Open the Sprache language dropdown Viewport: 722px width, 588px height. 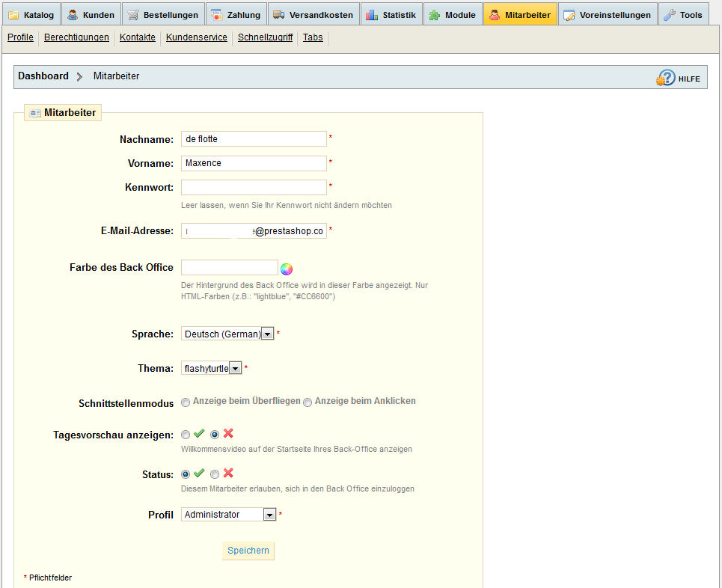click(227, 334)
